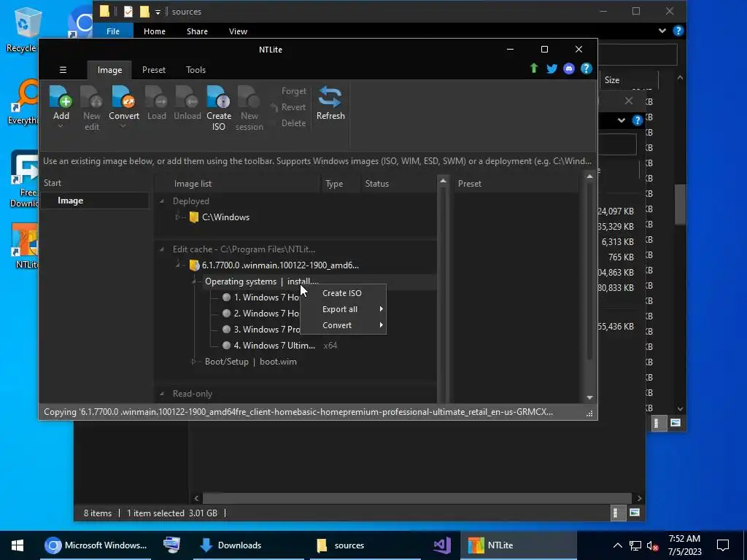The height and width of the screenshot is (560, 747).
Task: Select Boot/Setup boot.wim entry
Action: pos(251,362)
